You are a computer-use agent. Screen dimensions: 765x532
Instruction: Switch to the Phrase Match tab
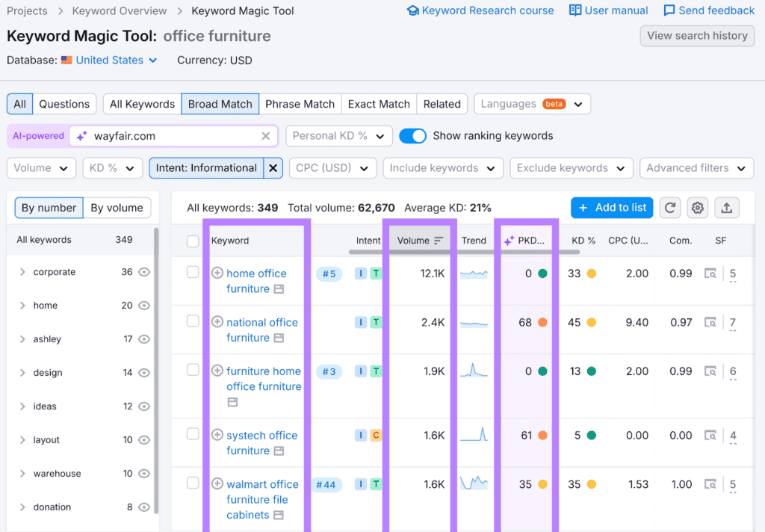tap(300, 104)
